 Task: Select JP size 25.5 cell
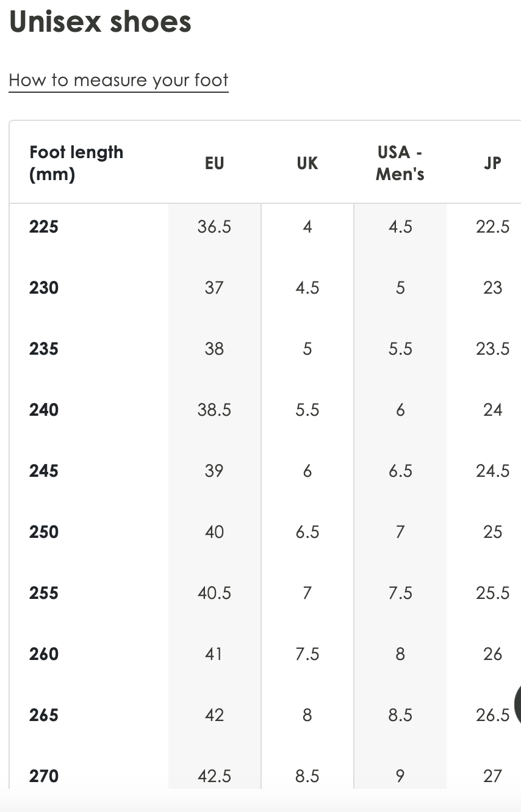click(x=492, y=593)
